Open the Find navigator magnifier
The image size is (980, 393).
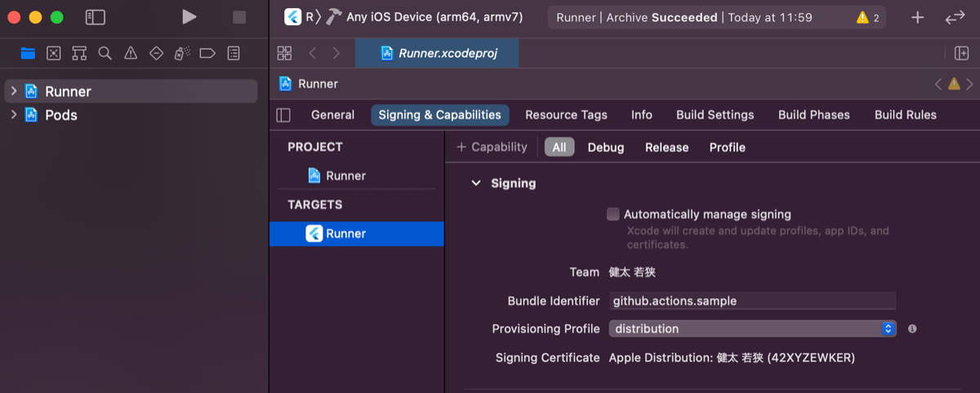pyautogui.click(x=105, y=53)
